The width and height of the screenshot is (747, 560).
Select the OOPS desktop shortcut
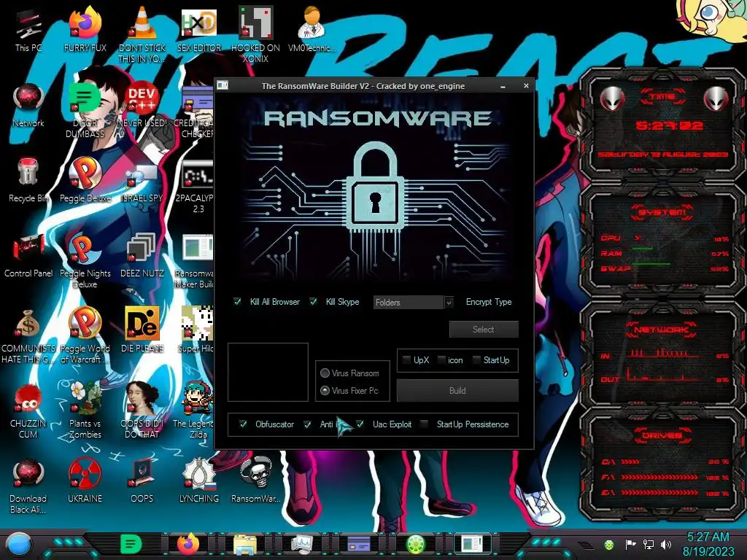[x=142, y=481]
